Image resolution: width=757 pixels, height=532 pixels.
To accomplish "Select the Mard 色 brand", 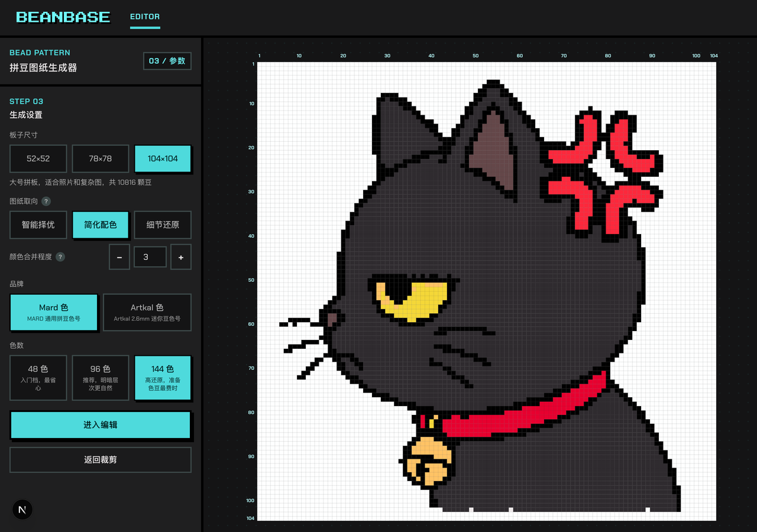I will tap(54, 312).
